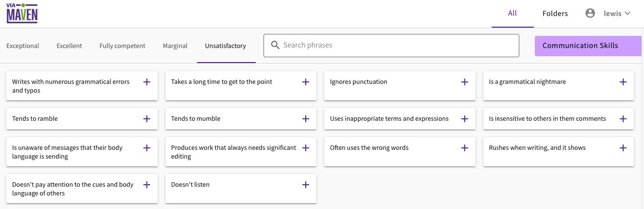
Task: Click plus next to 'Is a grammatical nightmare'
Action: [x=623, y=82]
